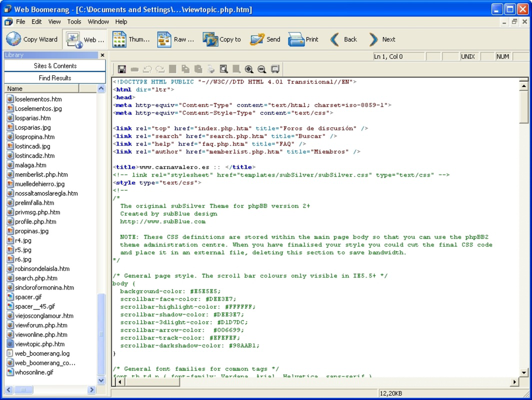Select losparias.htm file
Image resolution: width=532 pixels, height=400 pixels.
tap(29, 118)
